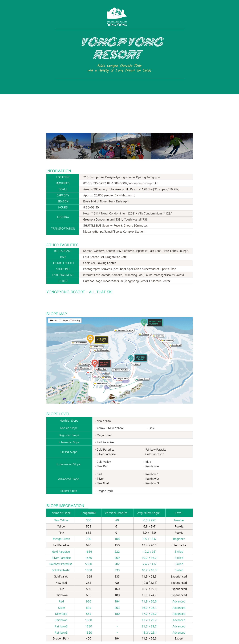Click the Rainbow2 label on slope map

pyautogui.click(x=159, y=336)
